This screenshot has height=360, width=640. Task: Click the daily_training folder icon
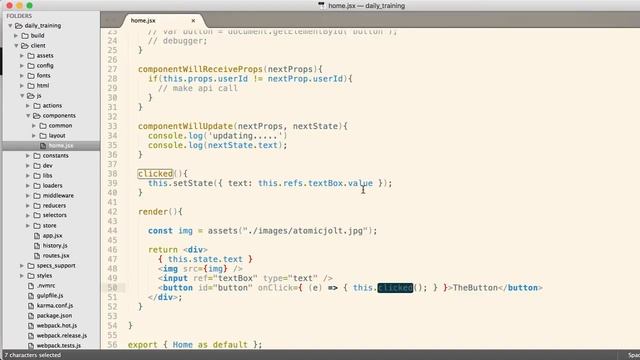18,26
